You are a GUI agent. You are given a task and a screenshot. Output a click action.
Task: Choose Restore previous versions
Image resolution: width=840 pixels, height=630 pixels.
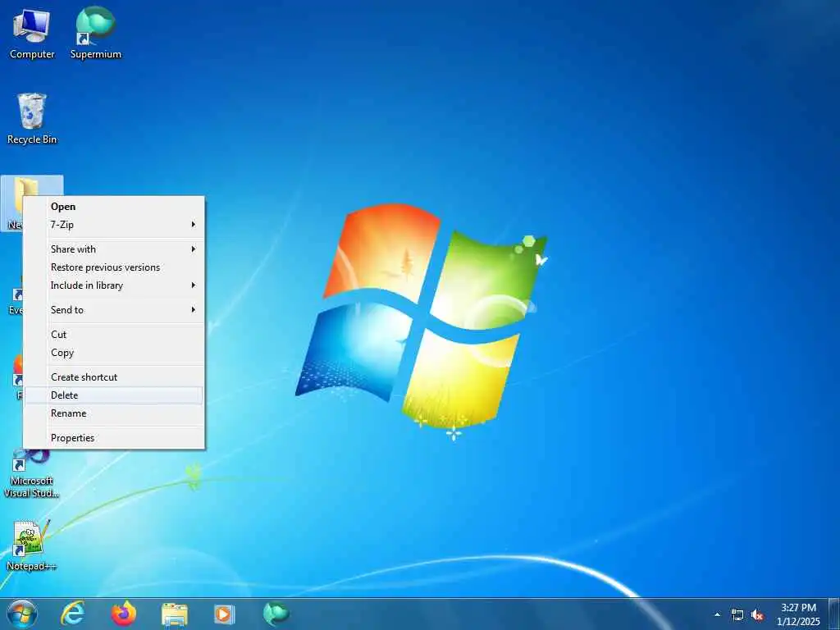click(113, 267)
